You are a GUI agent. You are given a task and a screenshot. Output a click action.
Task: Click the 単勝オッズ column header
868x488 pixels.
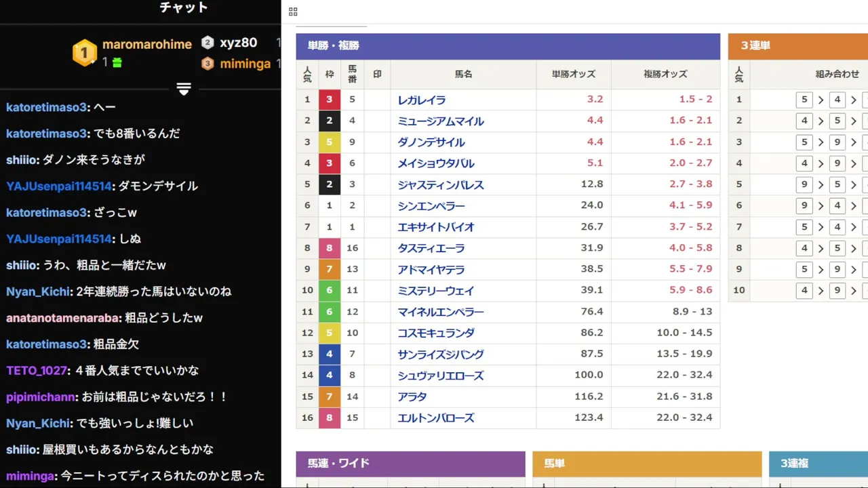coord(573,75)
